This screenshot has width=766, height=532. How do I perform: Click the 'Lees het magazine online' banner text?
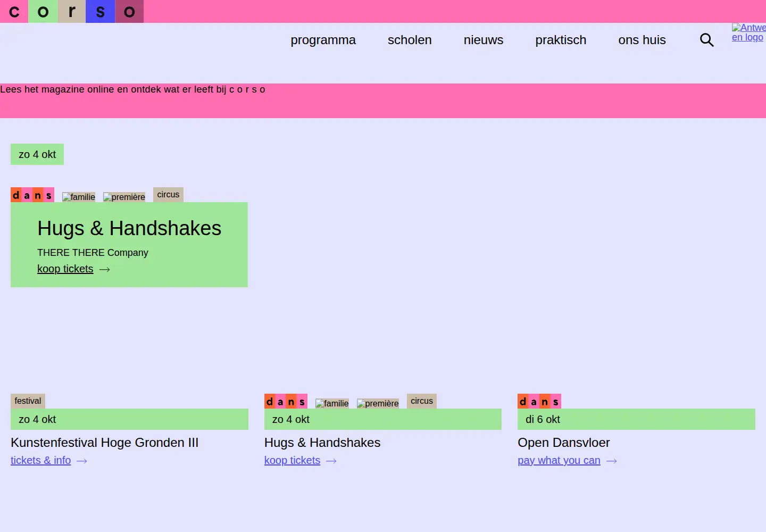tap(132, 89)
